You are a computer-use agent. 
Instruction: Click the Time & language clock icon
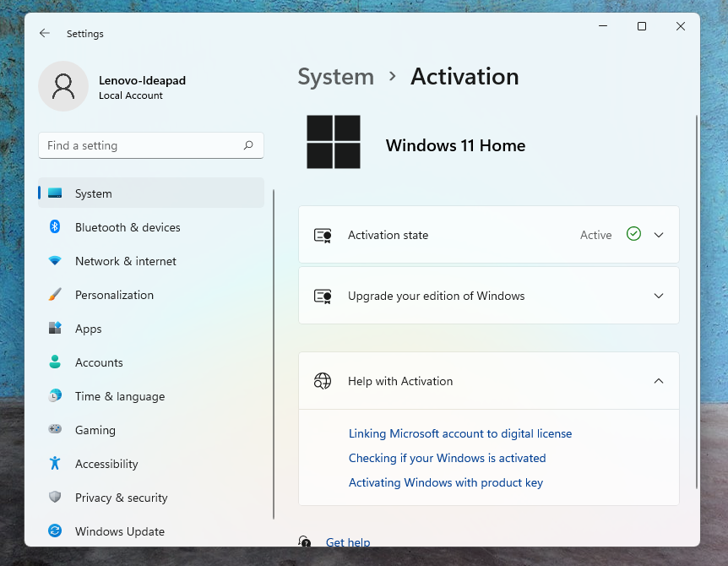[55, 395]
